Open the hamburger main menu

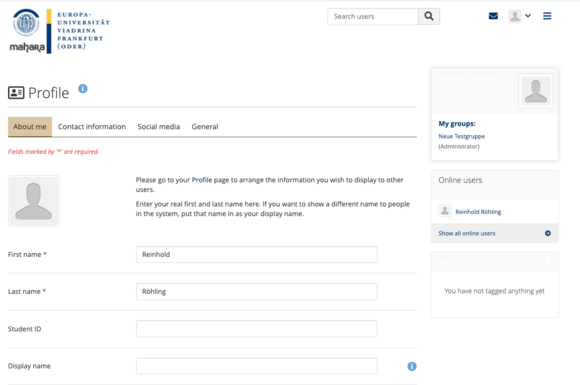tap(547, 16)
